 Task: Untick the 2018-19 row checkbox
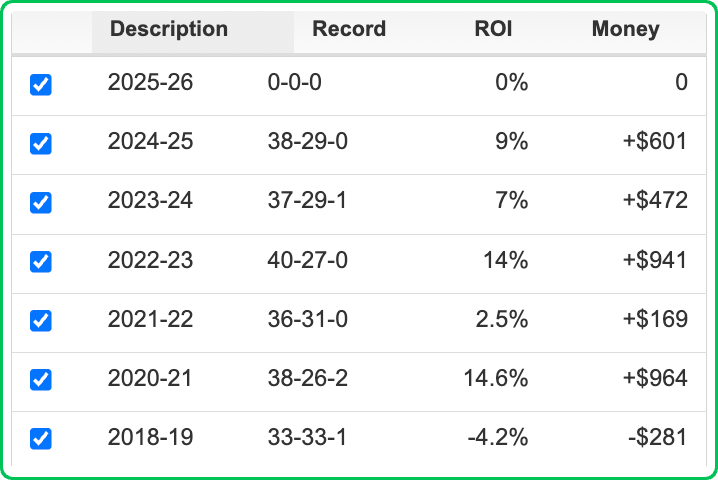[x=41, y=439]
